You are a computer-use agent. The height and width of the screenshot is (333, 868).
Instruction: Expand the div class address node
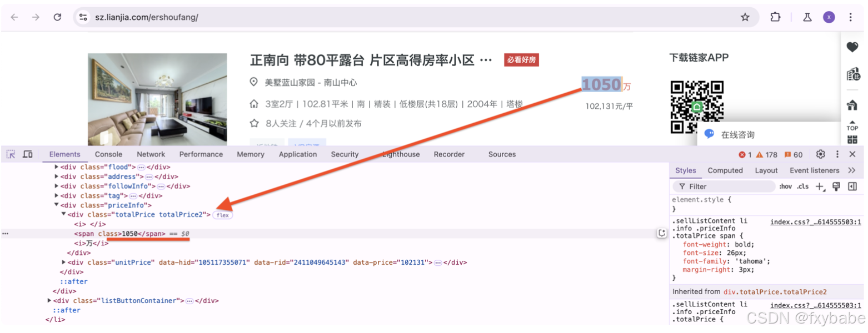56,176
